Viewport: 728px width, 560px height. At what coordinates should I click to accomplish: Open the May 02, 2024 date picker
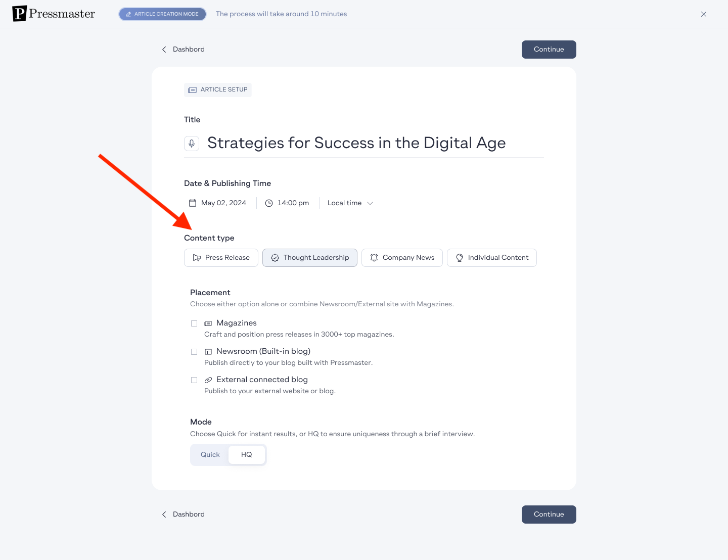click(x=218, y=203)
